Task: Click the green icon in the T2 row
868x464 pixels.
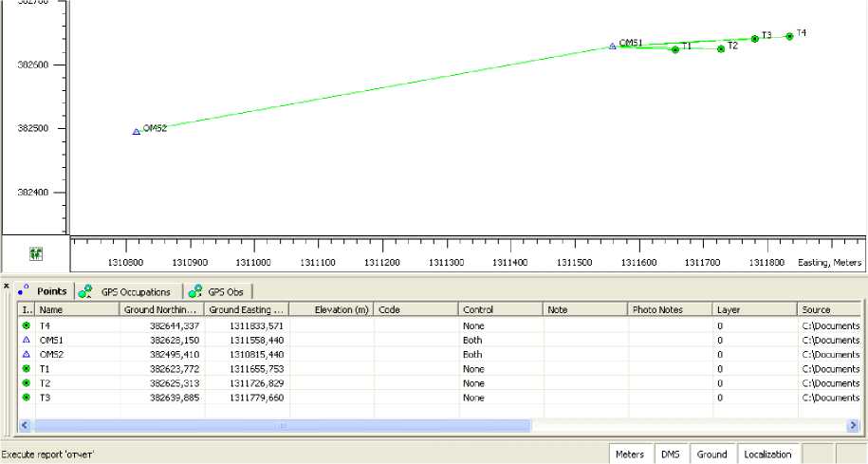Action: (x=26, y=383)
